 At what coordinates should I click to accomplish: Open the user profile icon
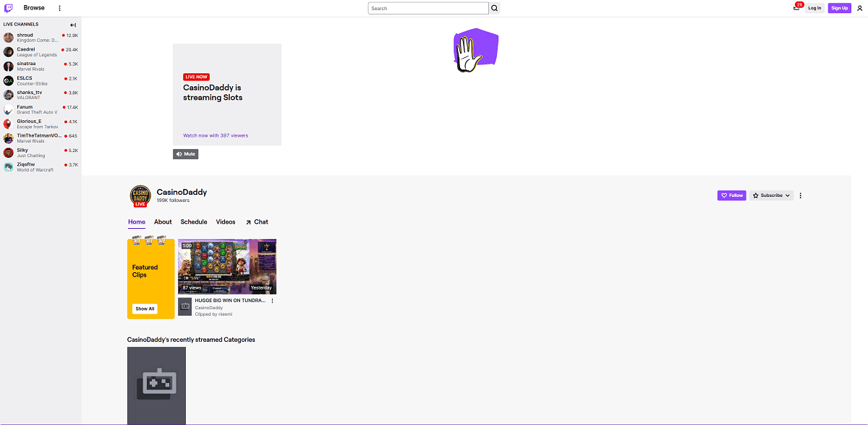click(x=859, y=8)
